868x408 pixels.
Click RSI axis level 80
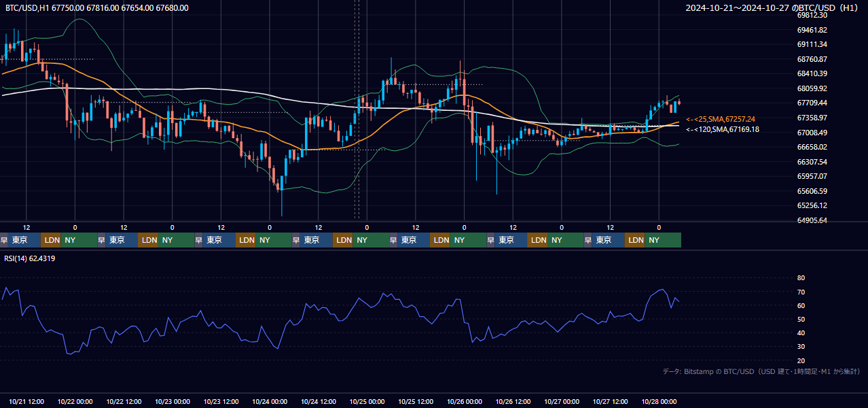pyautogui.click(x=801, y=278)
